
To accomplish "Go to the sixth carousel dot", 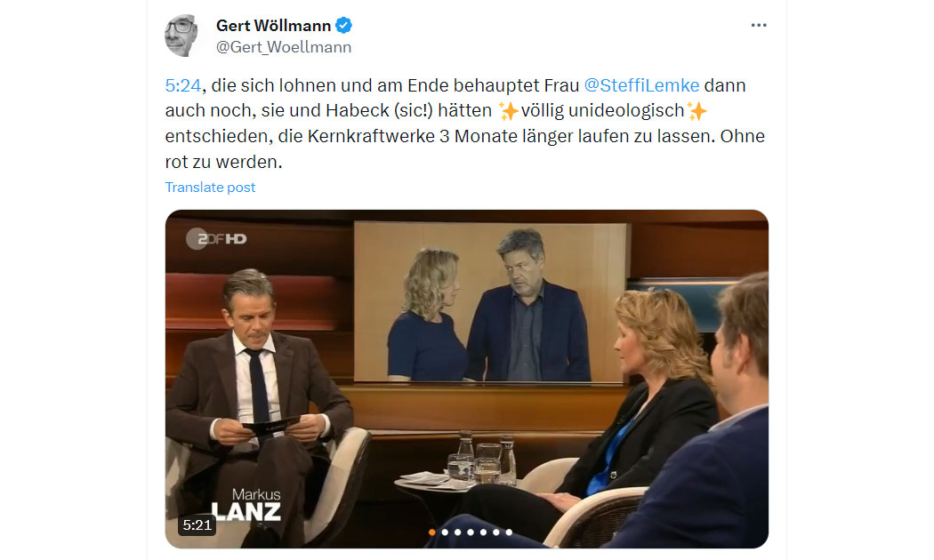I will pos(496,532).
